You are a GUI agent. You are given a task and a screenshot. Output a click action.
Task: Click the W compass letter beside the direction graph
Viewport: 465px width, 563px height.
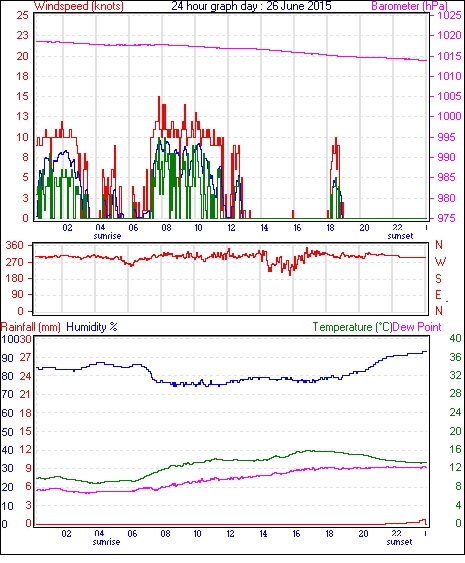tap(440, 262)
